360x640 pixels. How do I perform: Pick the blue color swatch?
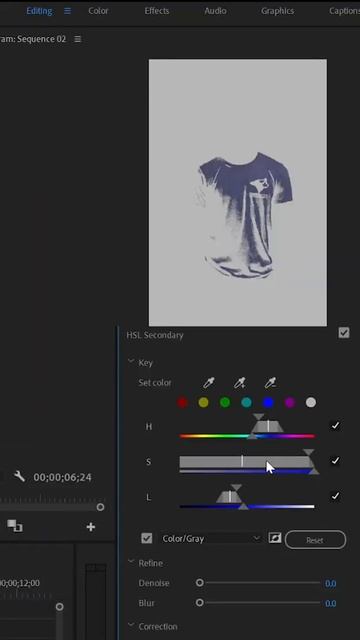point(268,403)
